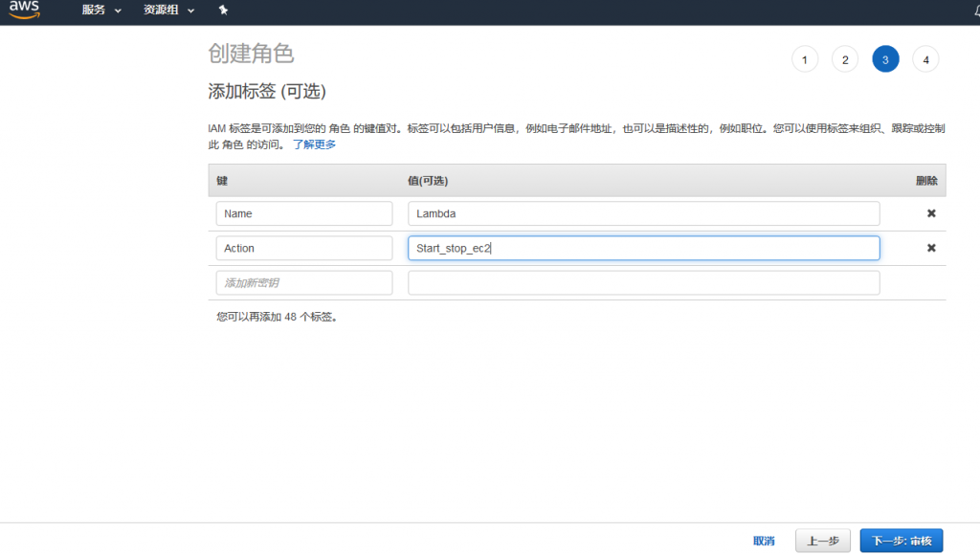Open the 服务 services dropdown menu
This screenshot has width=980, height=554.
[x=101, y=10]
